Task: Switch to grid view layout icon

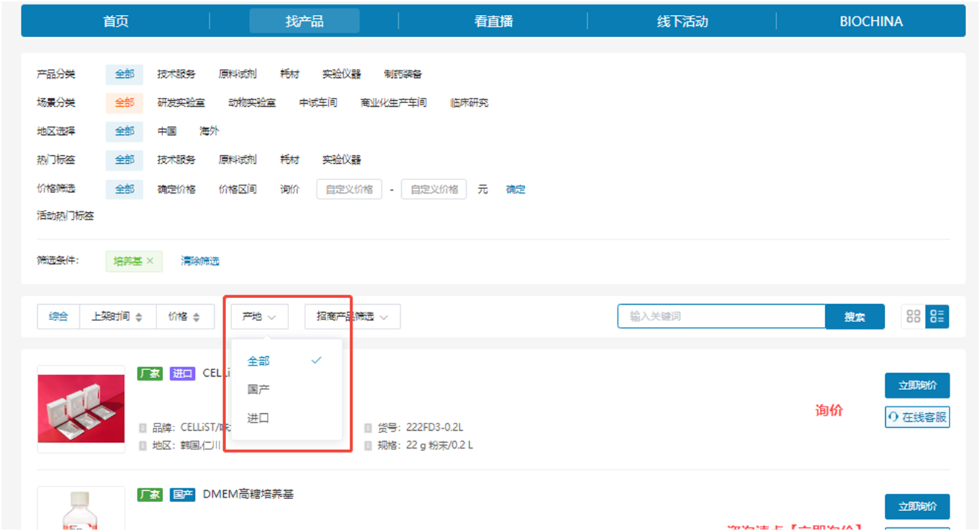Action: click(913, 317)
